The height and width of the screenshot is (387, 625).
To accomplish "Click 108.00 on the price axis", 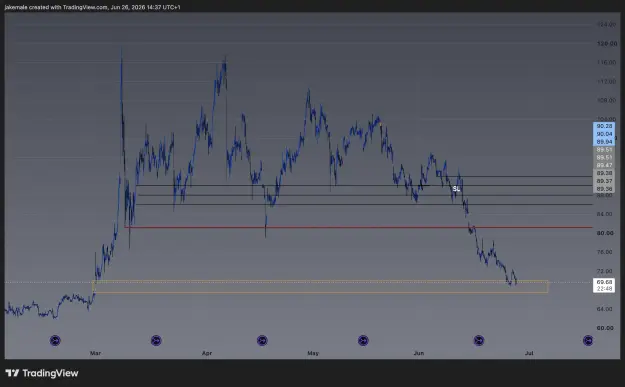I will (x=606, y=100).
